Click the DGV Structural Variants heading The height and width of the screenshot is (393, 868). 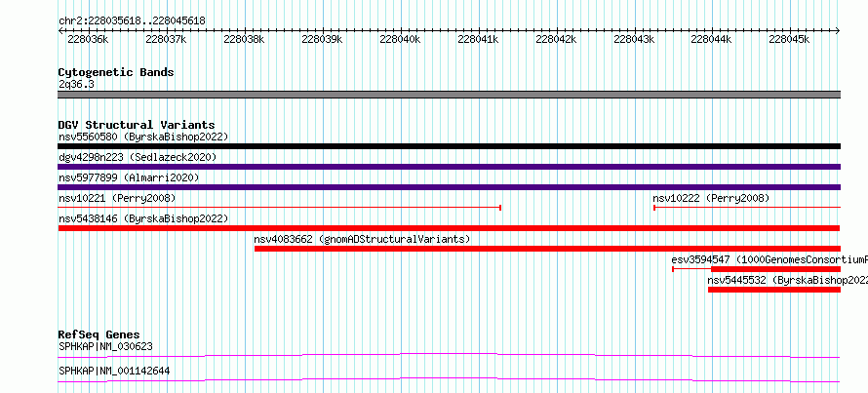coord(137,125)
